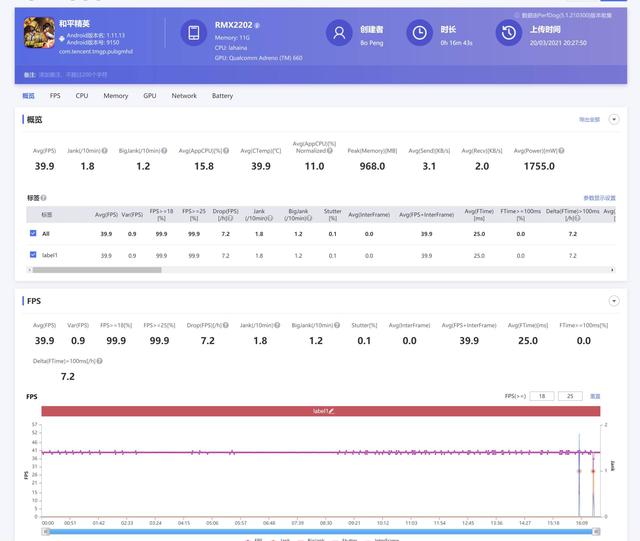The width and height of the screenshot is (640, 541).
Task: Click the pencil edit icon on label1 bar
Action: pos(331,411)
